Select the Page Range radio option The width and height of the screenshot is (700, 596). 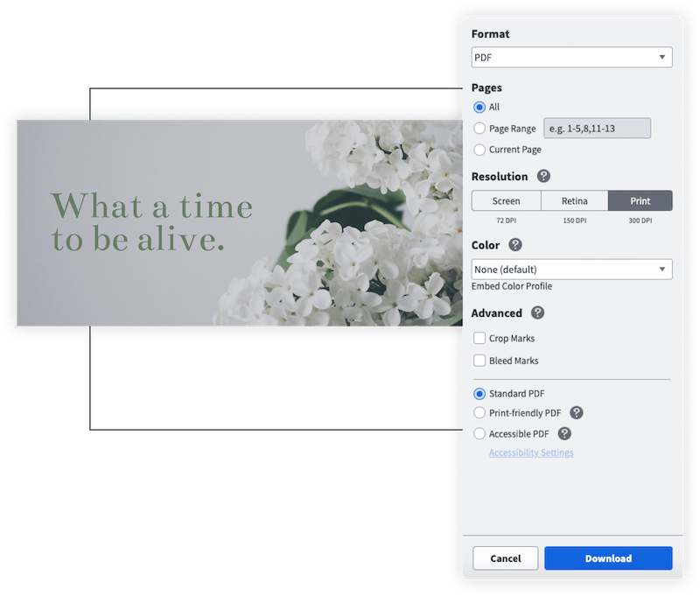(479, 129)
